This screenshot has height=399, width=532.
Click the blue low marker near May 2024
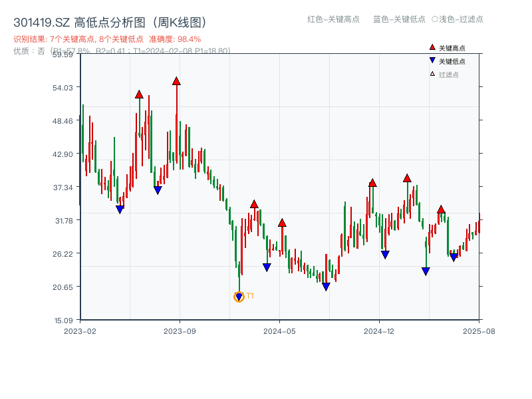pyautogui.click(x=266, y=266)
